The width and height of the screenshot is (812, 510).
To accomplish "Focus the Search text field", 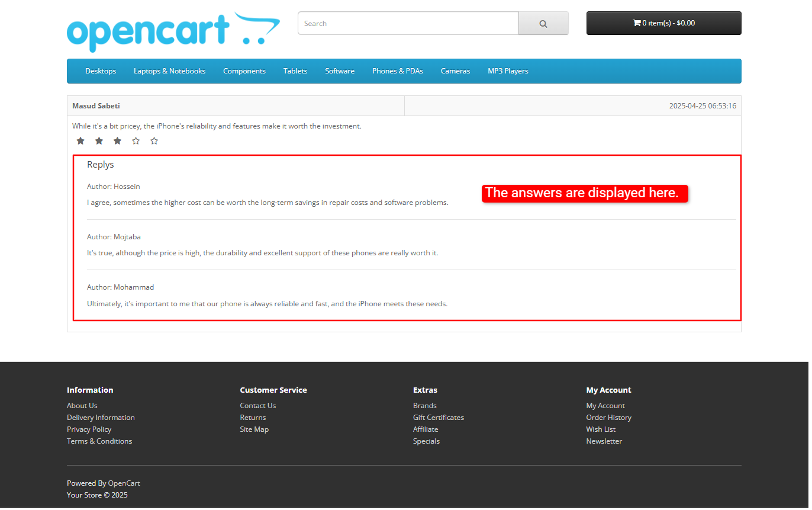I will tap(410, 24).
